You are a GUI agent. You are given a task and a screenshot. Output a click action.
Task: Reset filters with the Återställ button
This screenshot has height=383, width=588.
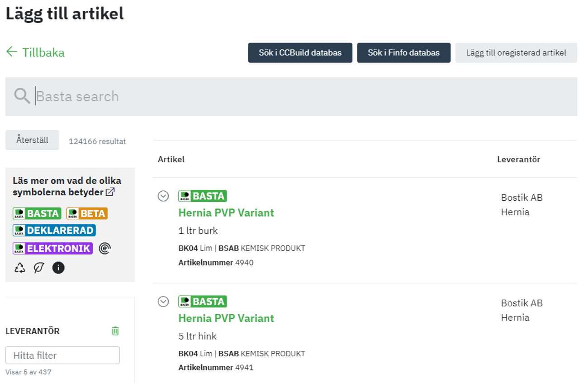pyautogui.click(x=32, y=140)
